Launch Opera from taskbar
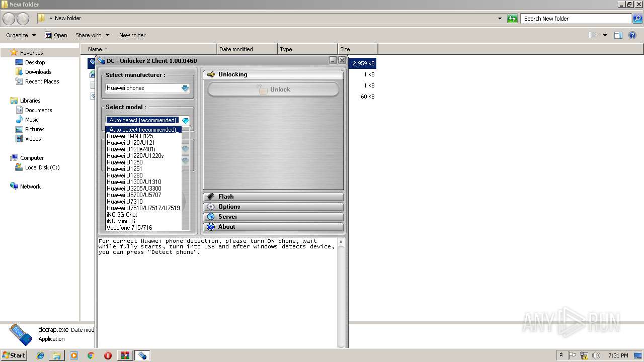Image resolution: width=644 pixels, height=362 pixels. 107,355
